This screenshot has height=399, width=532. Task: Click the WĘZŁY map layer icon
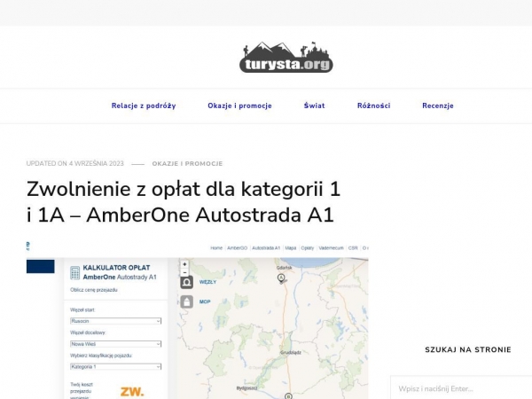tap(186, 282)
